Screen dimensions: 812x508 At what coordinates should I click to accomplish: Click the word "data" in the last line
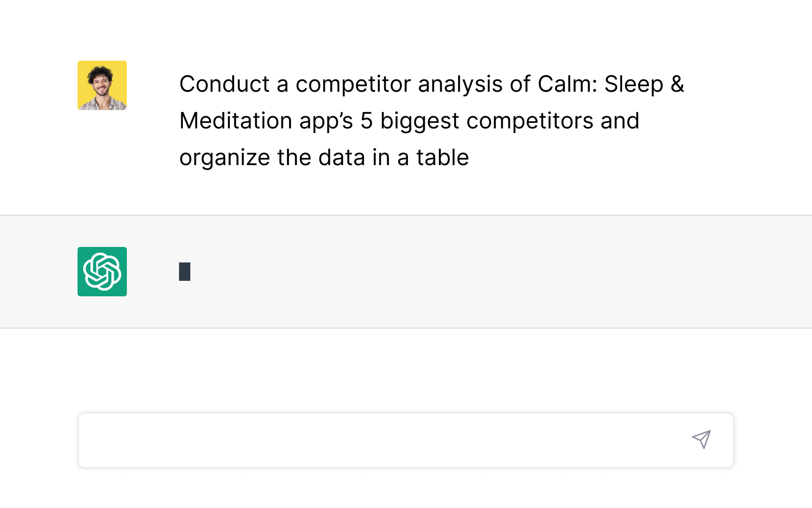(x=342, y=158)
